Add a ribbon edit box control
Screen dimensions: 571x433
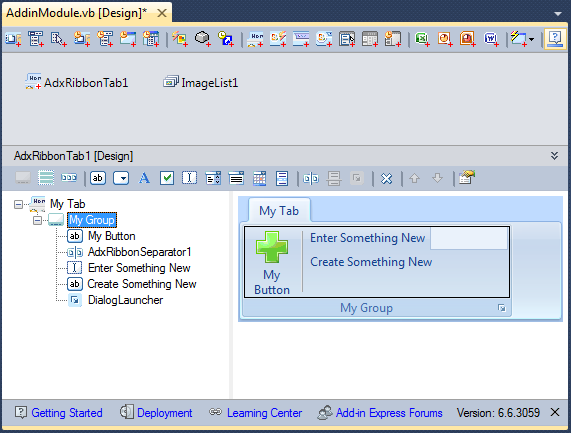pos(189,178)
